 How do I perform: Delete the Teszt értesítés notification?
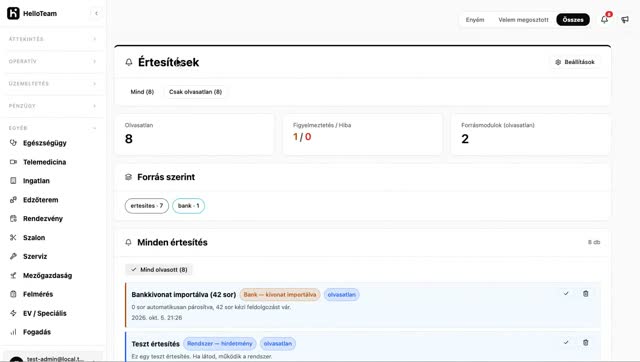pos(585,342)
